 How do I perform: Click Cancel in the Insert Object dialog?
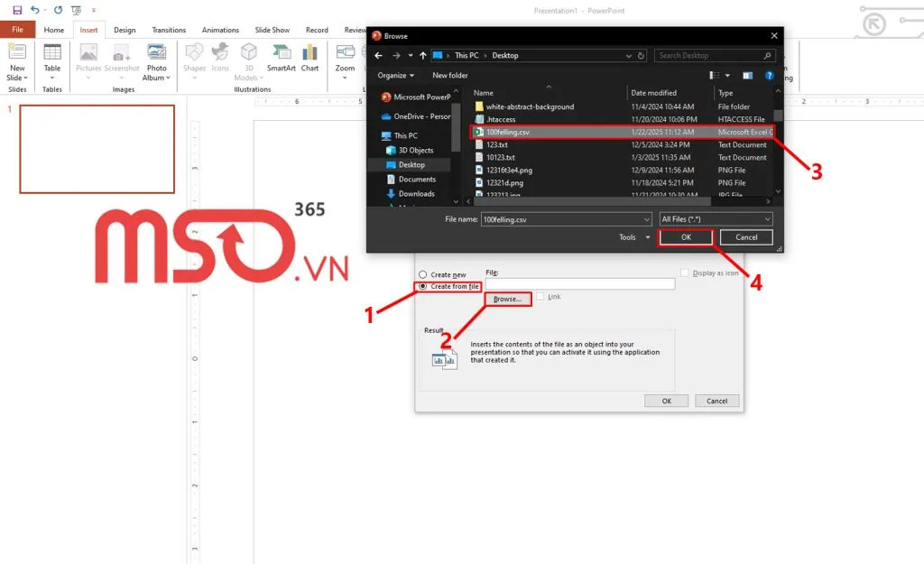716,400
